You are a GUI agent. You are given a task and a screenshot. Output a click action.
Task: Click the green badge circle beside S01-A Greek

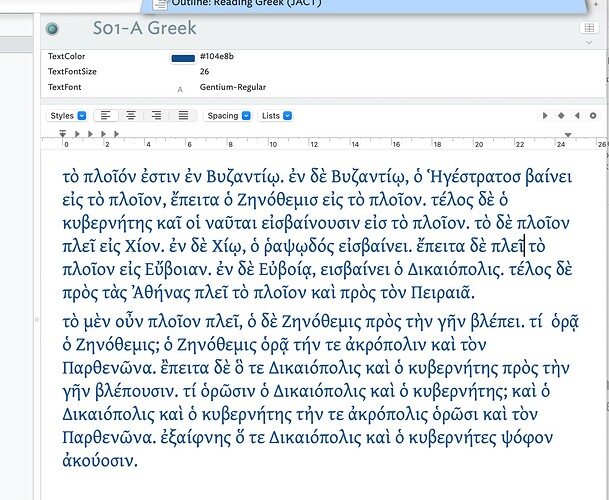pyautogui.click(x=52, y=29)
